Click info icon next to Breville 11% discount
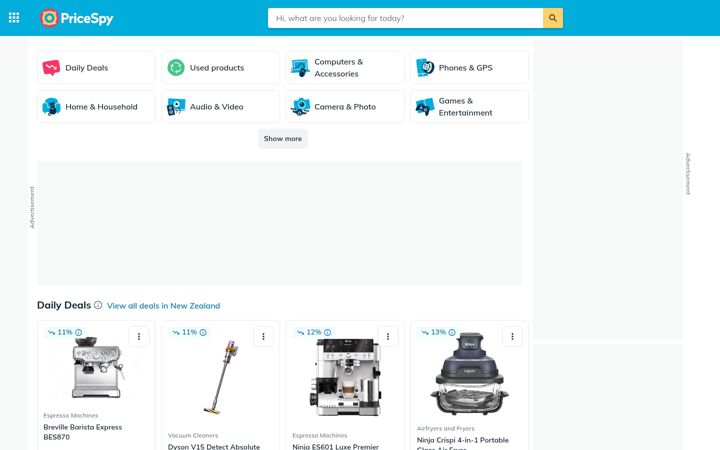 (79, 332)
